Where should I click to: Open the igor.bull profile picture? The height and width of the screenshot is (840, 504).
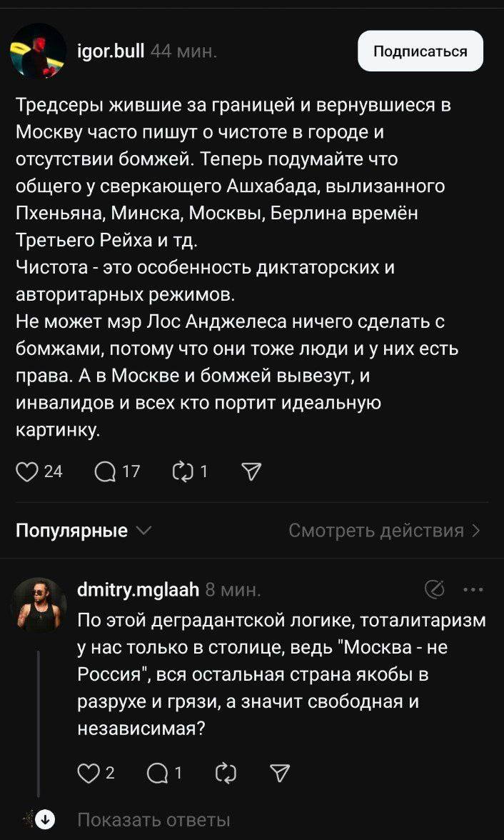(38, 51)
